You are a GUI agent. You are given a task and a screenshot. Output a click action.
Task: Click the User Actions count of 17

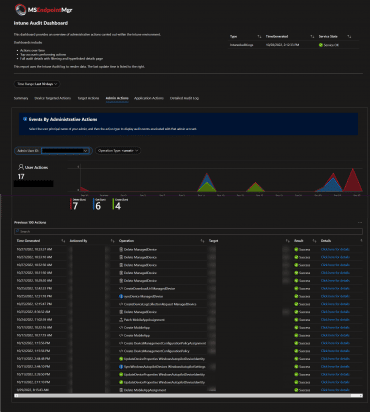[21, 177]
